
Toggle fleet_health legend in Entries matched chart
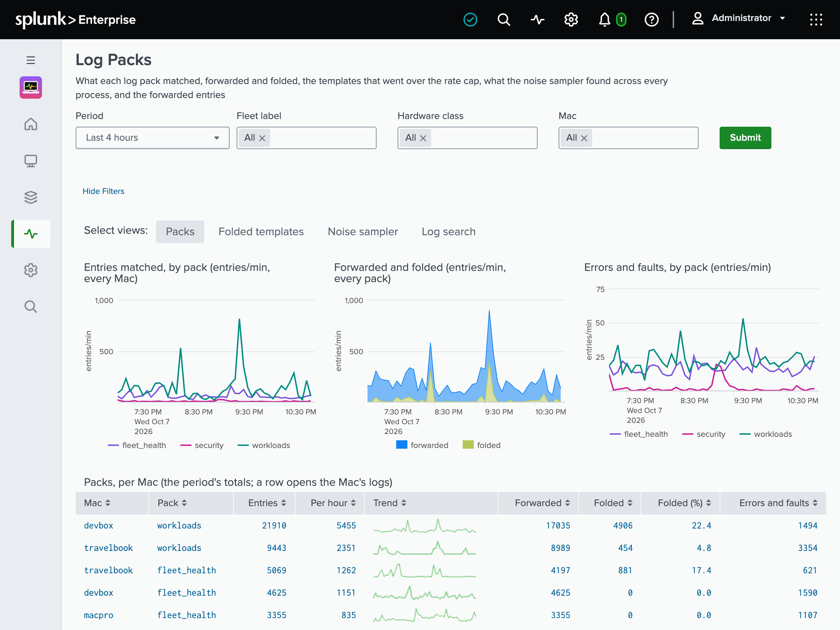pos(137,445)
